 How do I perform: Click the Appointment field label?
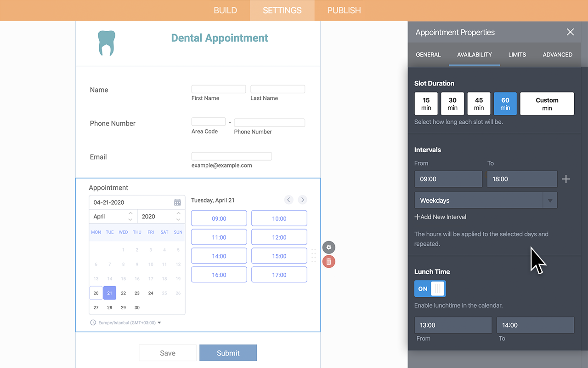click(108, 188)
